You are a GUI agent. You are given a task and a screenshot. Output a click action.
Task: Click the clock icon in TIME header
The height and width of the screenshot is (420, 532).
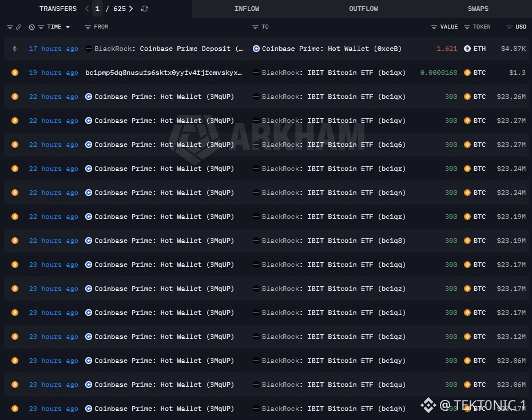coord(31,27)
